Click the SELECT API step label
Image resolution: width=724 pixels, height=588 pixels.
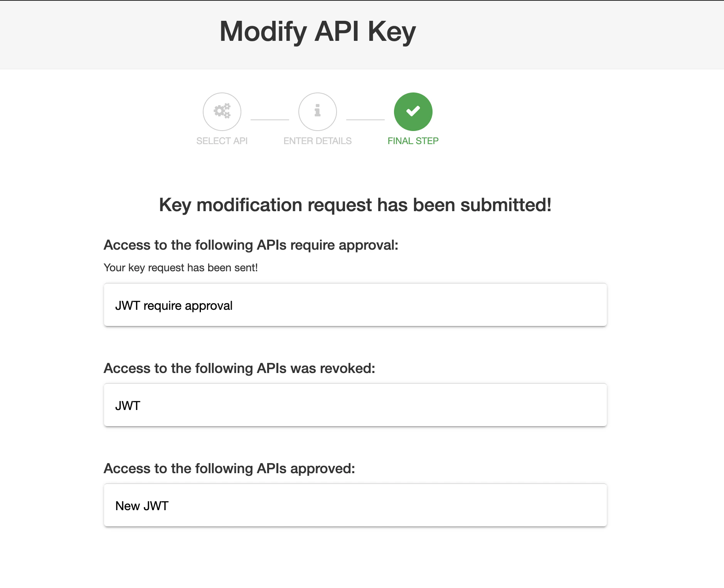[x=222, y=140]
